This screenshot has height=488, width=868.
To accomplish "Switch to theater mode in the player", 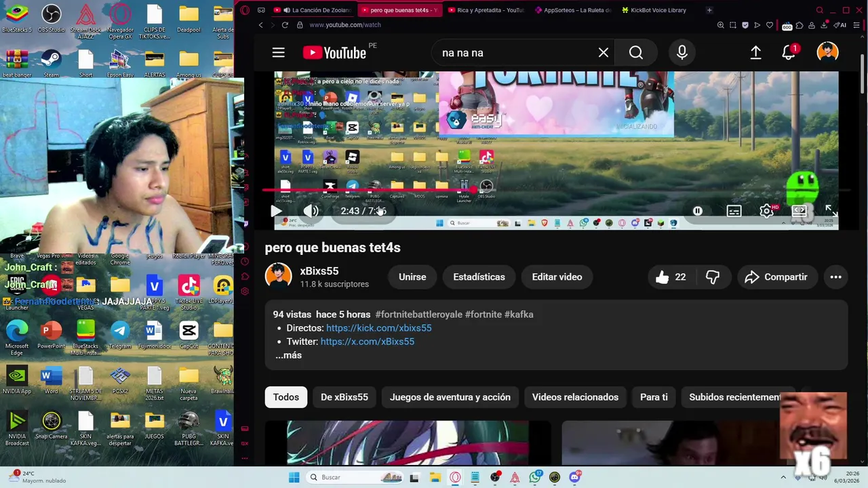I will tap(800, 211).
